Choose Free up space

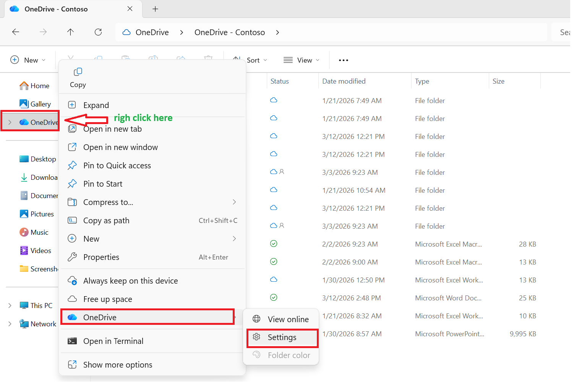pyautogui.click(x=152, y=299)
